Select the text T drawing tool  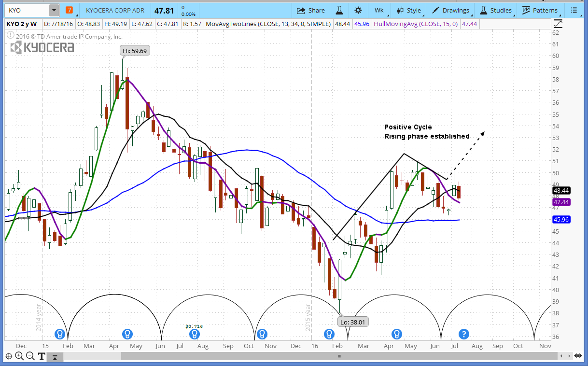pos(42,356)
